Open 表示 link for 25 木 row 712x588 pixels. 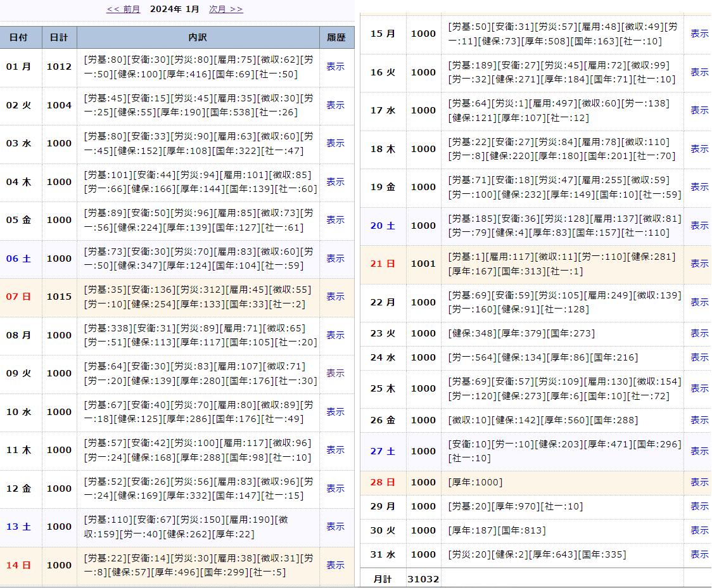pyautogui.click(x=699, y=389)
